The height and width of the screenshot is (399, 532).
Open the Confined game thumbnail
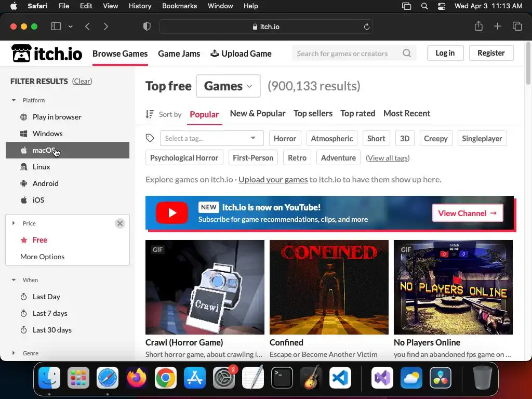click(329, 287)
